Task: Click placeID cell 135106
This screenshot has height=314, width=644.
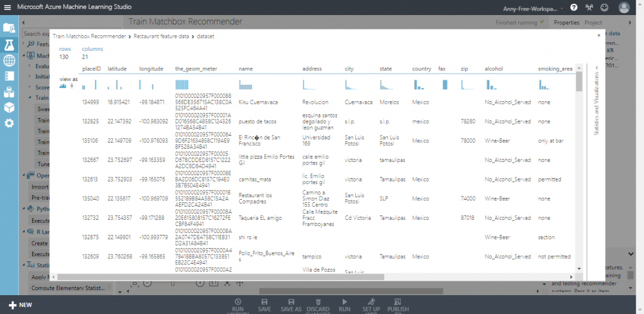Action: [x=91, y=141]
